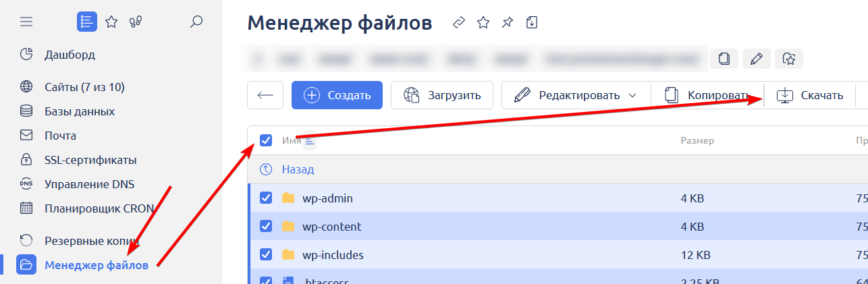Click the Скачать button
Viewport: 868px width, 284px height.
point(811,95)
